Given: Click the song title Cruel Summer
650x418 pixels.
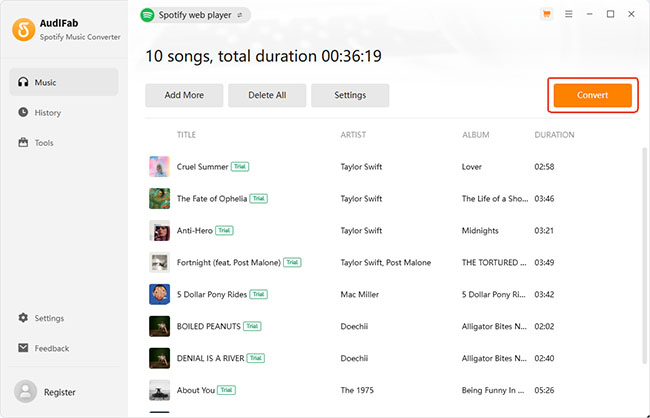Looking at the screenshot, I should 202,167.
